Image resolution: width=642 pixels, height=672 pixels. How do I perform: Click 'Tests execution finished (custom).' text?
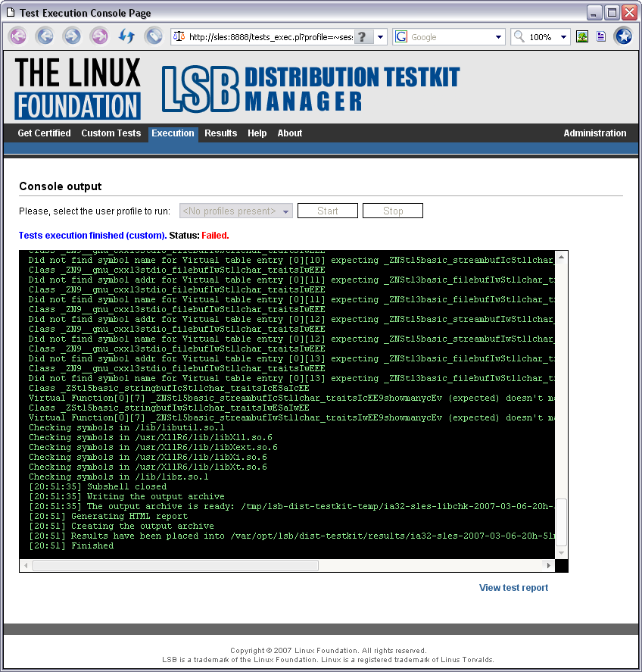point(92,236)
